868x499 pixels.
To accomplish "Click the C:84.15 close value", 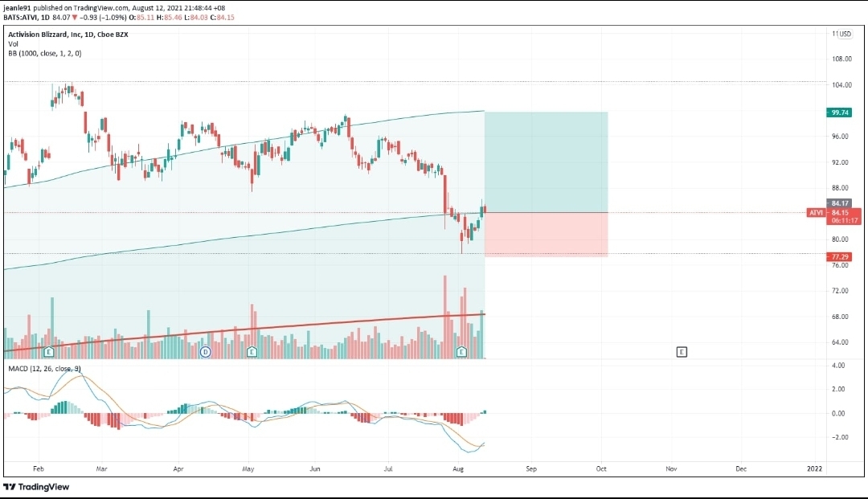I will pyautogui.click(x=223, y=17).
